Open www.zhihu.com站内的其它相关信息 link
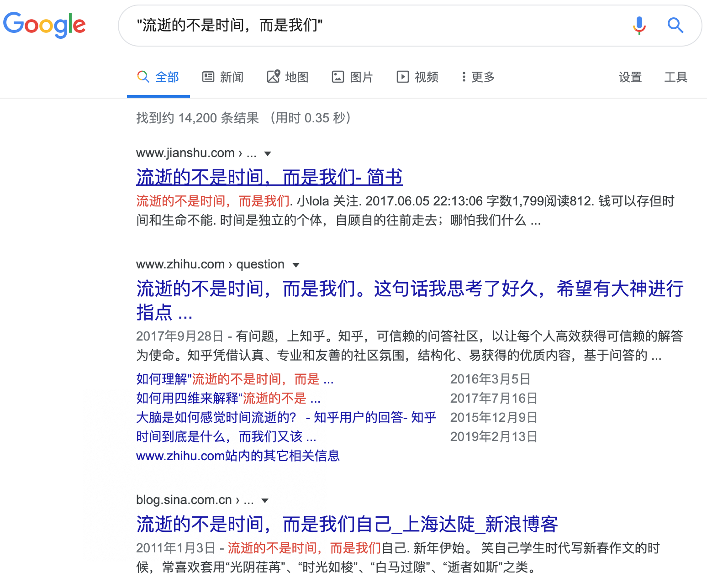Screen dimensions: 707x588 (238, 456)
